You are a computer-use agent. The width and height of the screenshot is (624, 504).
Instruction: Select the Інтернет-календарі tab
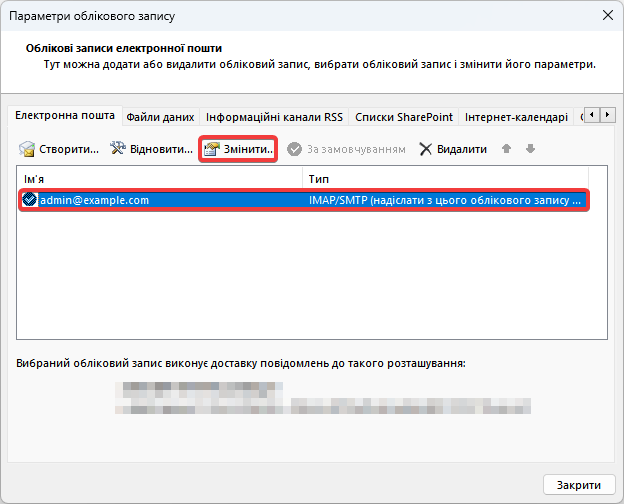coord(516,117)
